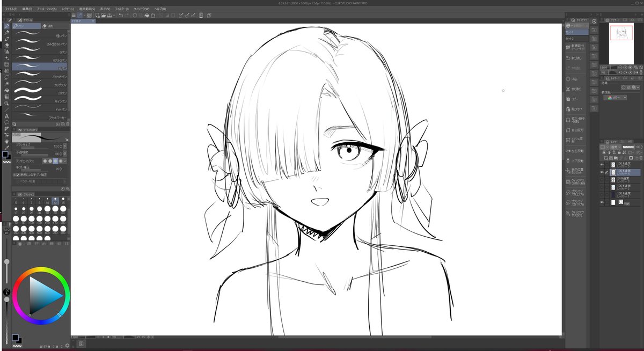The width and height of the screenshot is (644, 351).
Task: Select the Hand move tool
Action: tap(6, 141)
